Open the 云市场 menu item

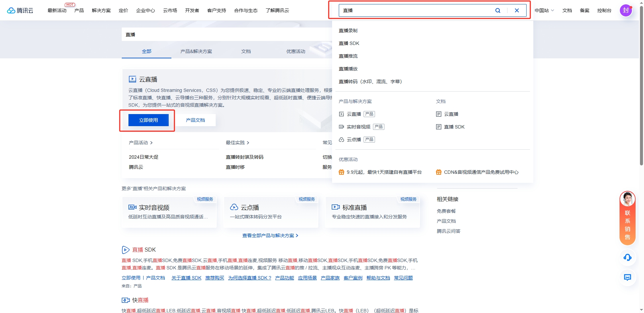(x=170, y=10)
